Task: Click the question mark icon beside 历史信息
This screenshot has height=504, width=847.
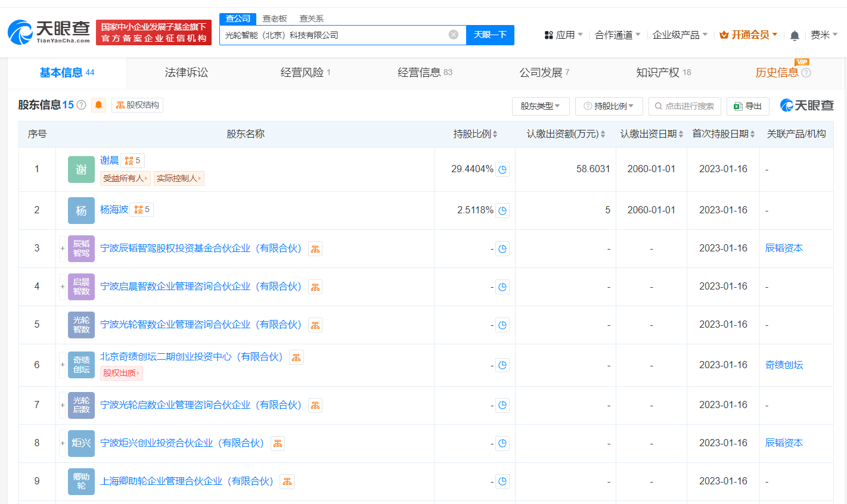Action: coord(808,72)
